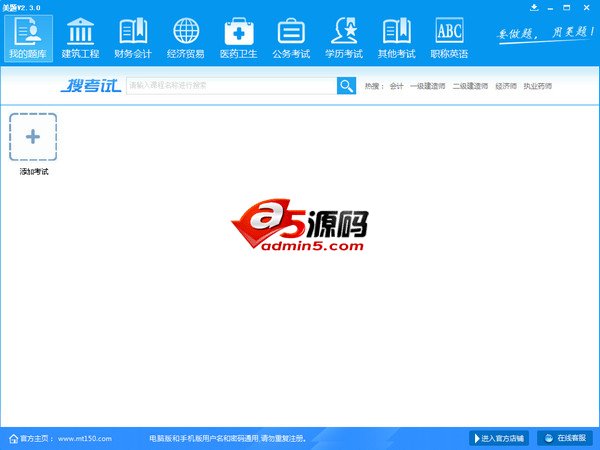600x450 pixels.
Task: Minimize the 美题 window
Action: point(550,8)
